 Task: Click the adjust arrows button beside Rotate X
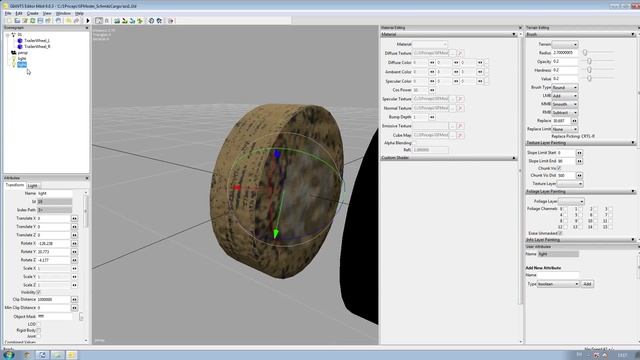[74, 243]
